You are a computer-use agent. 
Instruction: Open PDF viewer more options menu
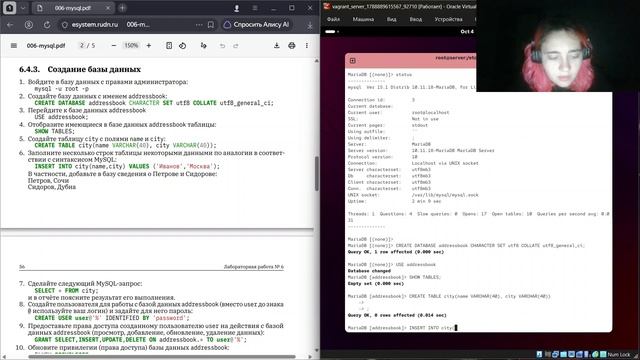tap(307, 45)
